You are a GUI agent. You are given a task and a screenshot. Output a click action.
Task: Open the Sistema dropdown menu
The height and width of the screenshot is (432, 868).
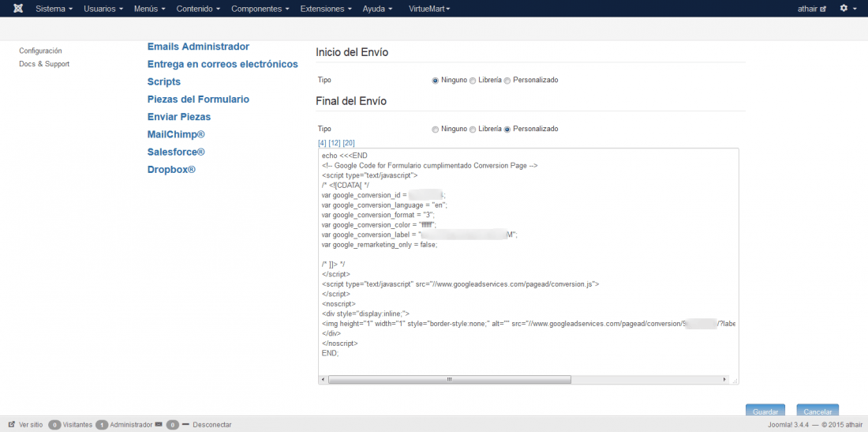click(x=54, y=9)
